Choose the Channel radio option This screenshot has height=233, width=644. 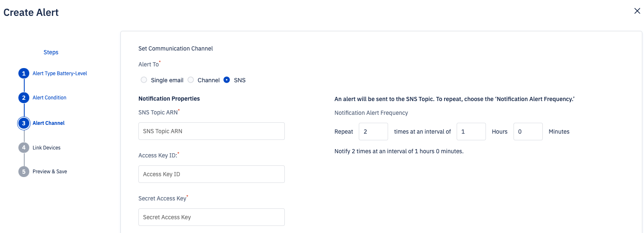click(191, 80)
